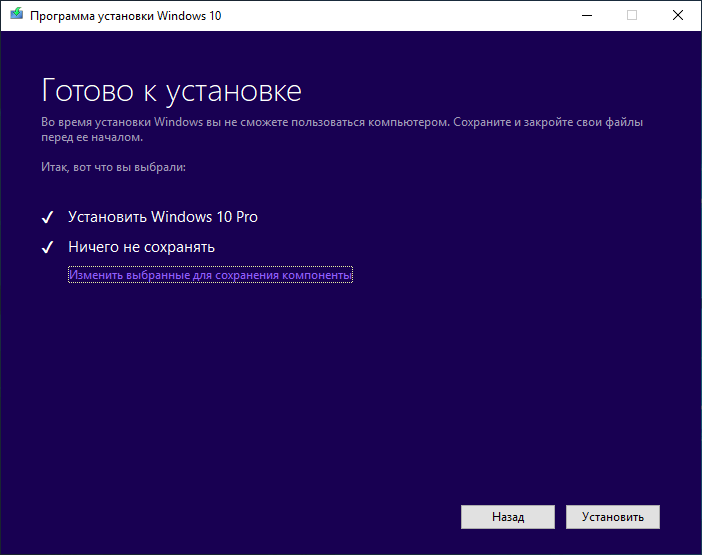Close the Windows 10 setup window
The image size is (702, 555).
click(678, 15)
